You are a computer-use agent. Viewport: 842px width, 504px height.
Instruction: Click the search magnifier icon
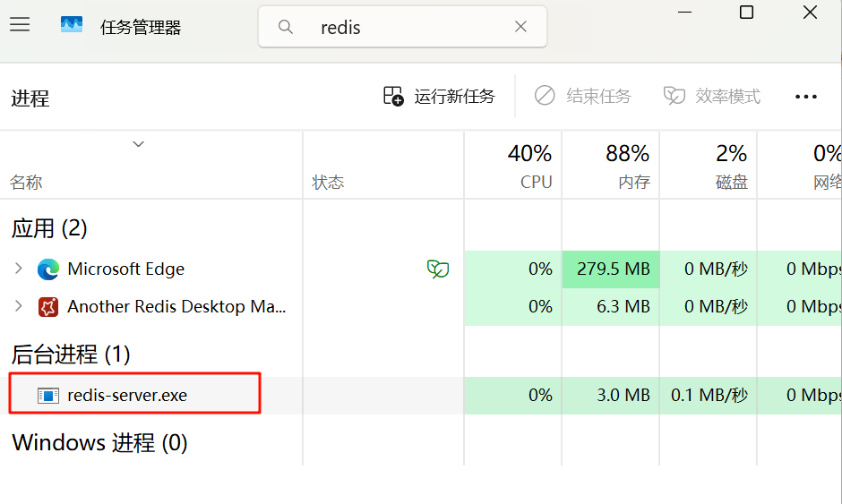286,27
